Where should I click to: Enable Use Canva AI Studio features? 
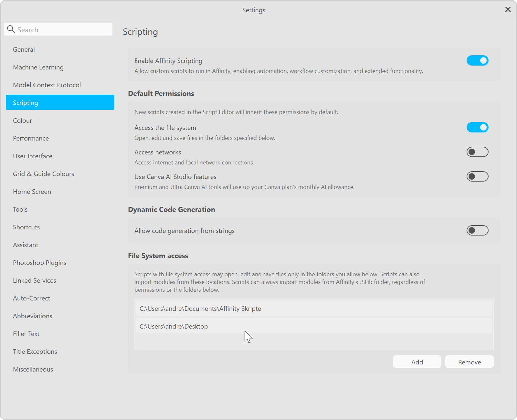click(x=477, y=176)
